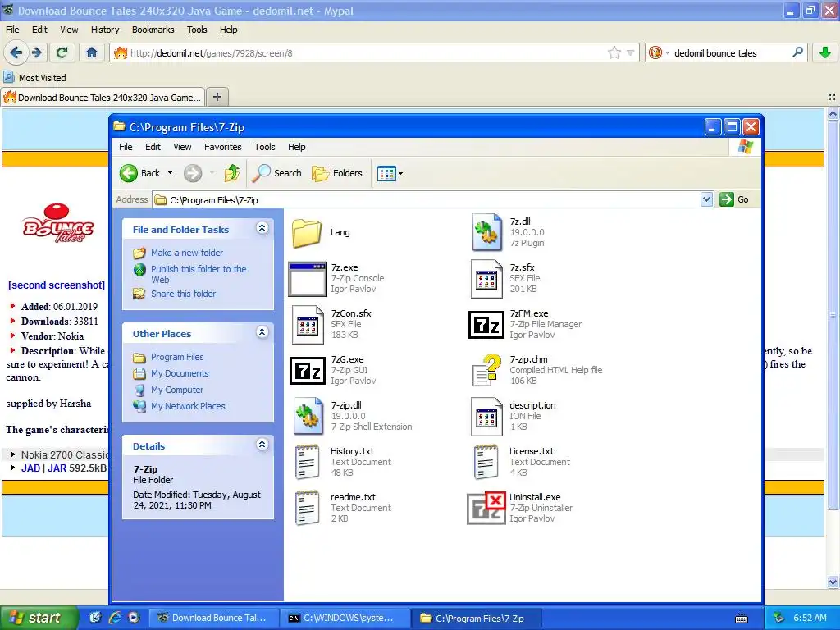Viewport: 840px width, 630px height.
Task: Select the 7zCon.sfx file icon
Action: [308, 325]
